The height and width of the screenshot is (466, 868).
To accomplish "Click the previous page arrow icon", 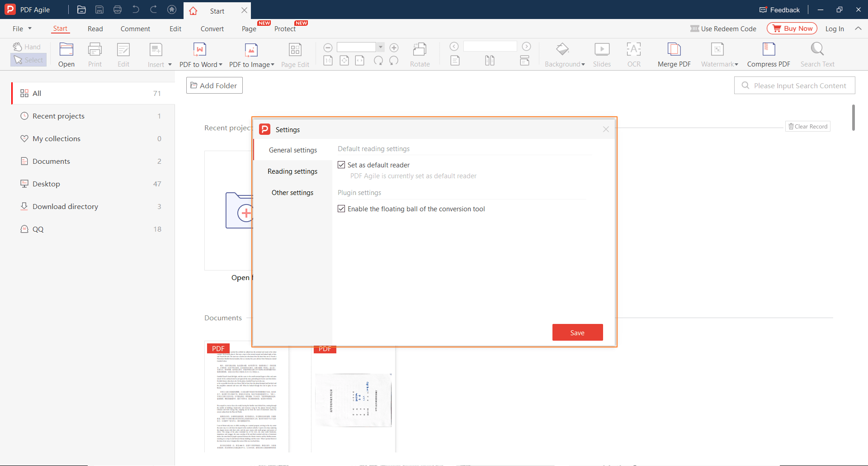I will coord(454,47).
